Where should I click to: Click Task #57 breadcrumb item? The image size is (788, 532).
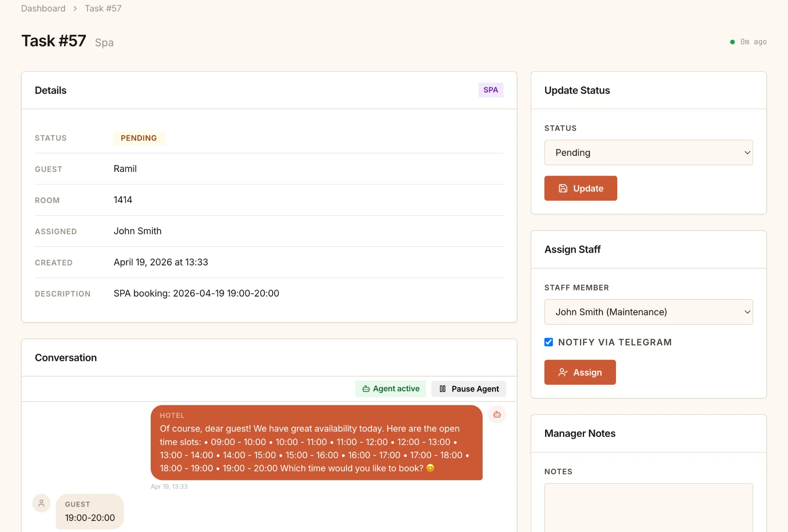click(x=103, y=9)
